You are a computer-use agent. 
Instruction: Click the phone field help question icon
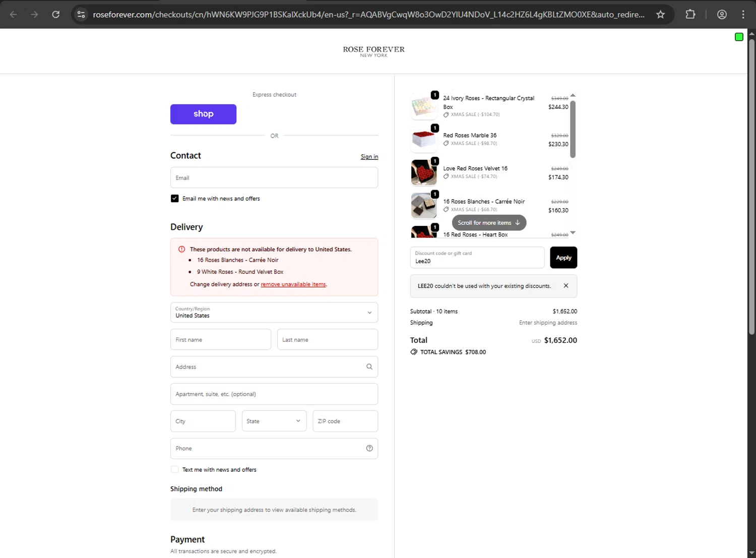pyautogui.click(x=369, y=448)
